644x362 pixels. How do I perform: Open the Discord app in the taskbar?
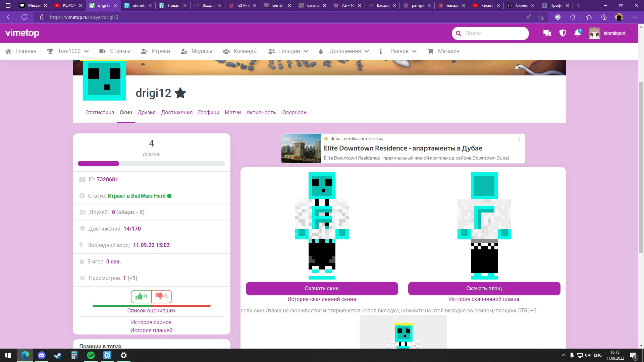[x=42, y=355]
